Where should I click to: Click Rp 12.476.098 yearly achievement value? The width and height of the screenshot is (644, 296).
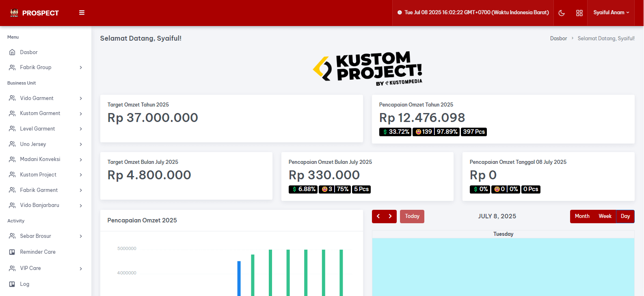[x=422, y=118]
